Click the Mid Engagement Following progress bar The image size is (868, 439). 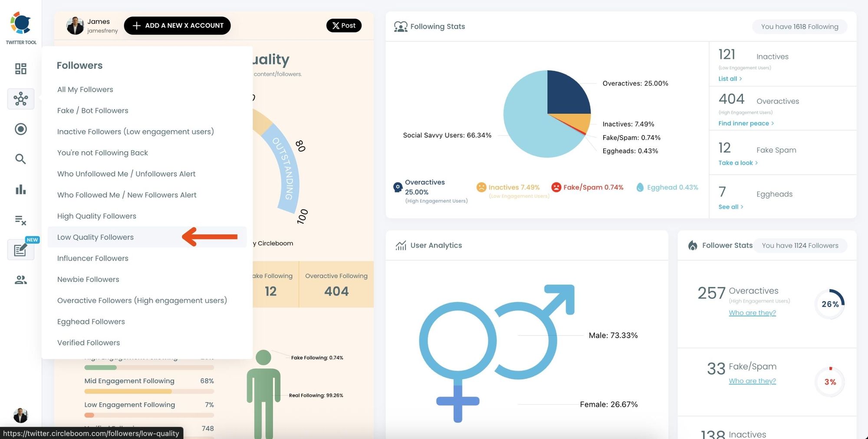[149, 391]
